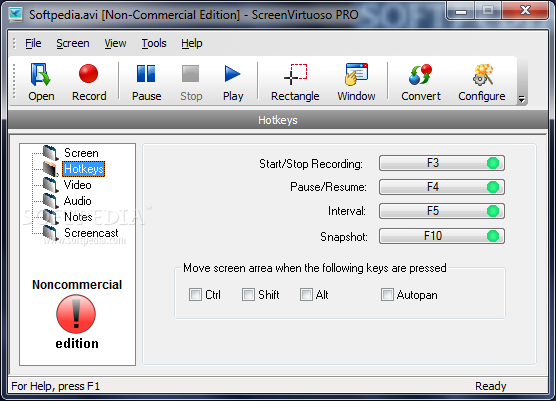Pause recording via the Pause toolbar icon
The image size is (556, 401).
coord(146,82)
